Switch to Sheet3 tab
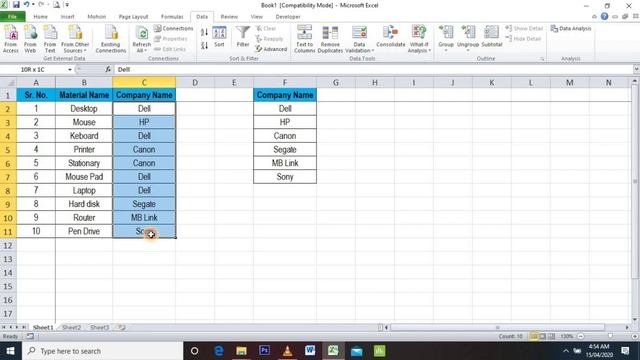This screenshot has height=360, width=640. [x=99, y=327]
